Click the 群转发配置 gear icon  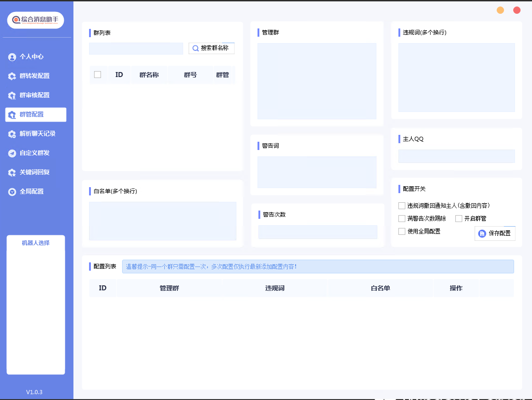tap(12, 76)
